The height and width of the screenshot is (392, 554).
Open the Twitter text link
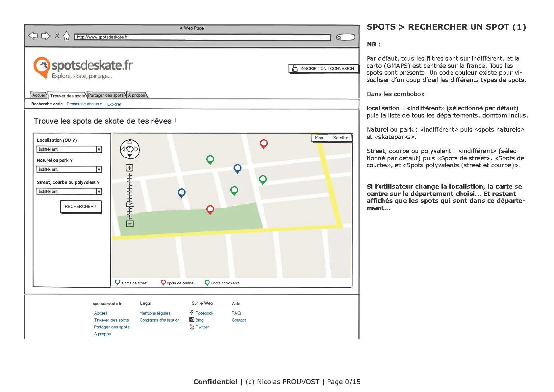click(202, 327)
